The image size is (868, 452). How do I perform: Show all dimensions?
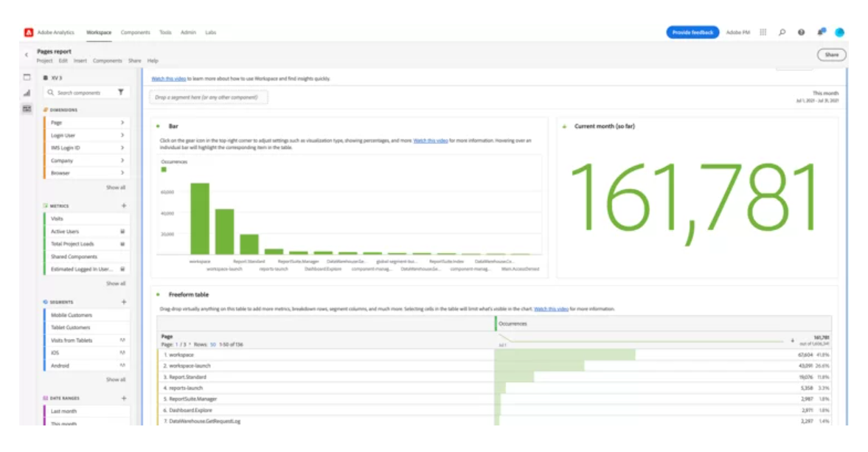pos(116,187)
